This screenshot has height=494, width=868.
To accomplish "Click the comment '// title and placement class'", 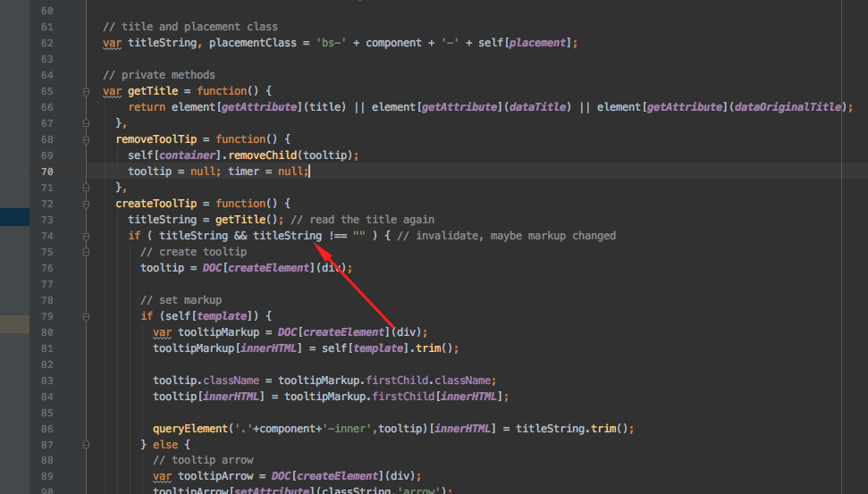I will pyautogui.click(x=190, y=27).
